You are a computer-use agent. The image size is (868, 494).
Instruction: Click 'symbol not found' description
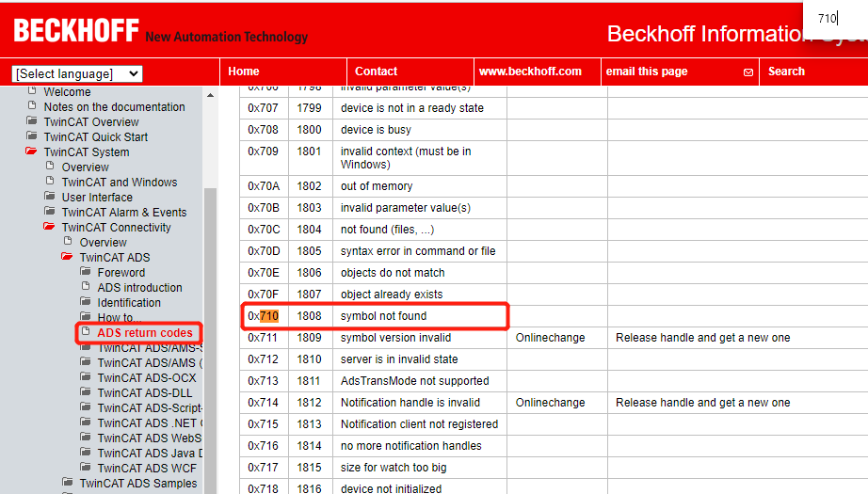[383, 316]
